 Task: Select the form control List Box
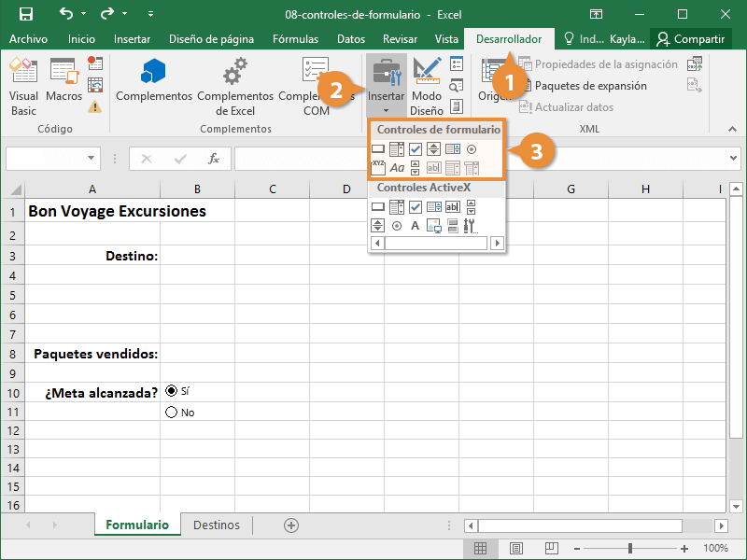[453, 149]
